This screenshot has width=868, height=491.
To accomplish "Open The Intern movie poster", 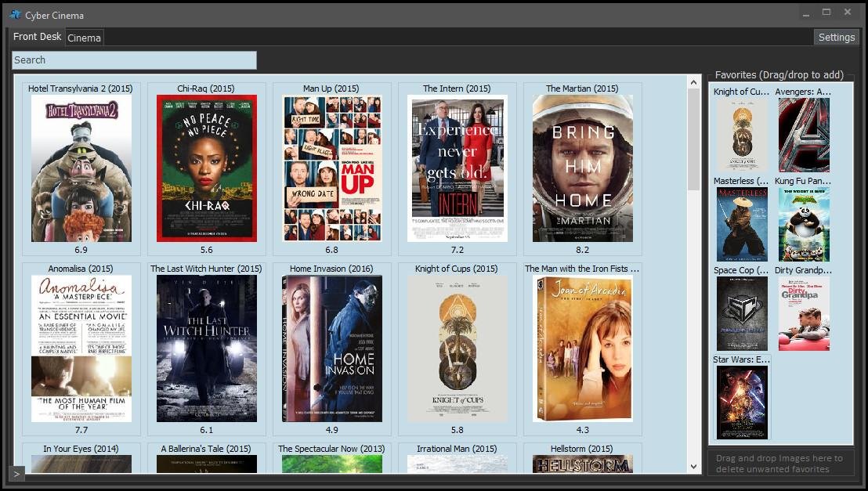I will click(458, 168).
